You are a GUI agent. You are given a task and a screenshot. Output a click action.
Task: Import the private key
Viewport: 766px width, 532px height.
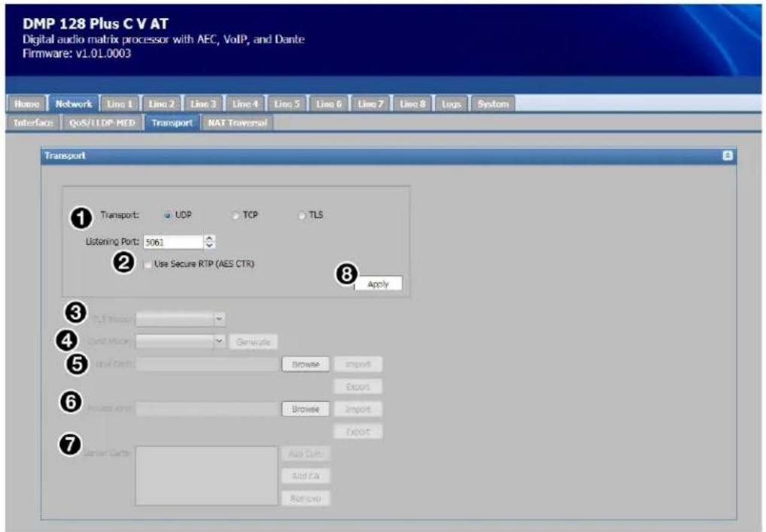tap(357, 409)
